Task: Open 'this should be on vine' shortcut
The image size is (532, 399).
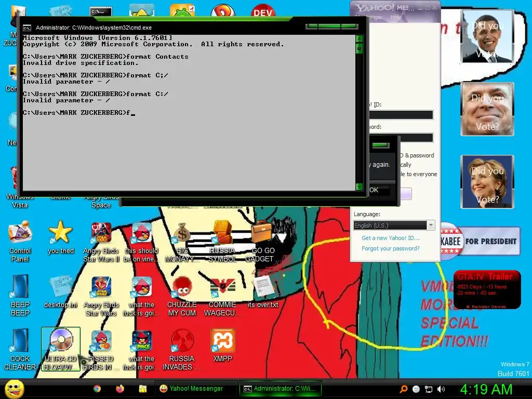Action: 141,241
